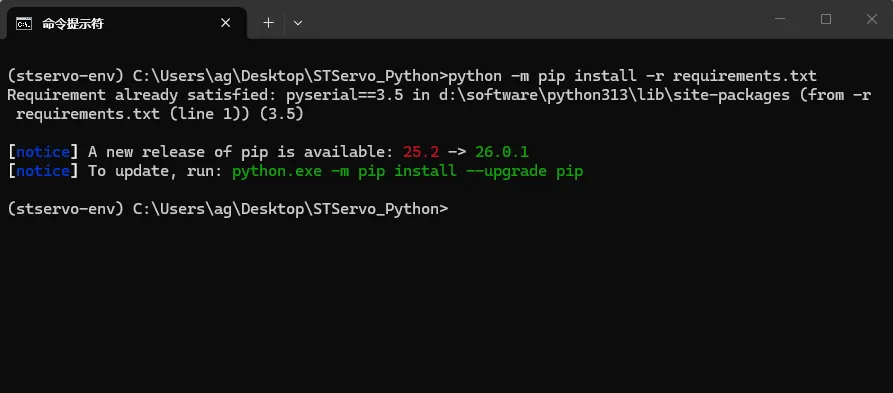This screenshot has height=393, width=893.
Task: Maximize the terminal window
Action: (826, 19)
